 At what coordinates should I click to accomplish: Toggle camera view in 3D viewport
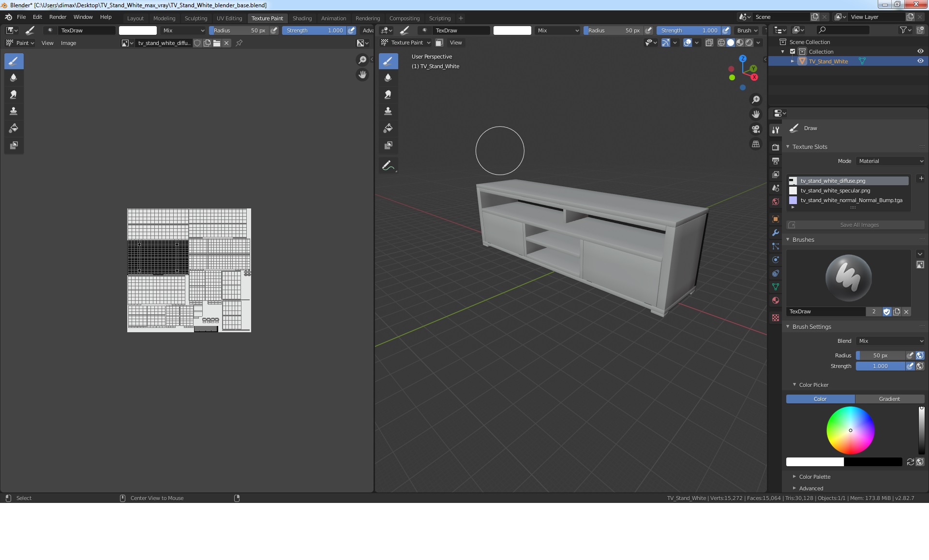pos(755,129)
